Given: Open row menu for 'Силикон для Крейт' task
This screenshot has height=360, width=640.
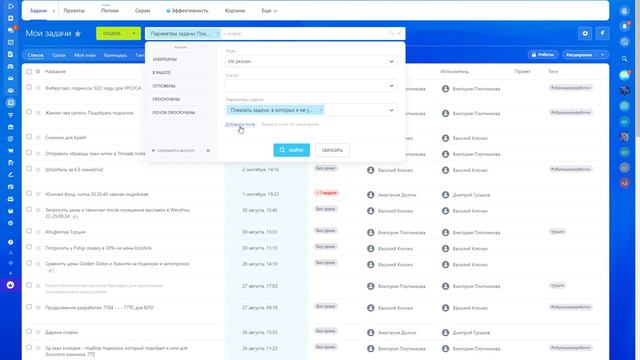Looking at the screenshot, I should click(x=38, y=138).
